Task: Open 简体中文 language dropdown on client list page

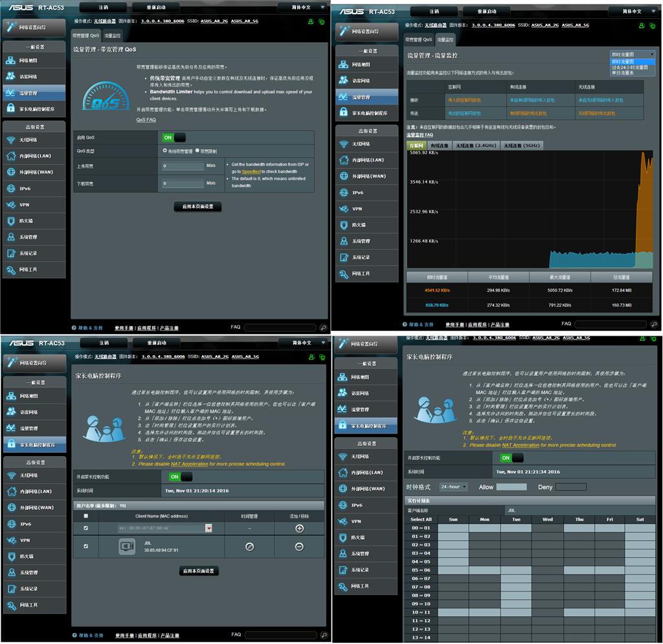Action: 304,343
